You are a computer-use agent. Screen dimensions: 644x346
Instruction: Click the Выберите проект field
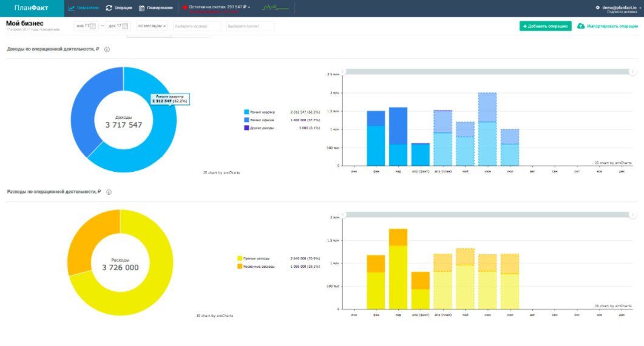[250, 26]
